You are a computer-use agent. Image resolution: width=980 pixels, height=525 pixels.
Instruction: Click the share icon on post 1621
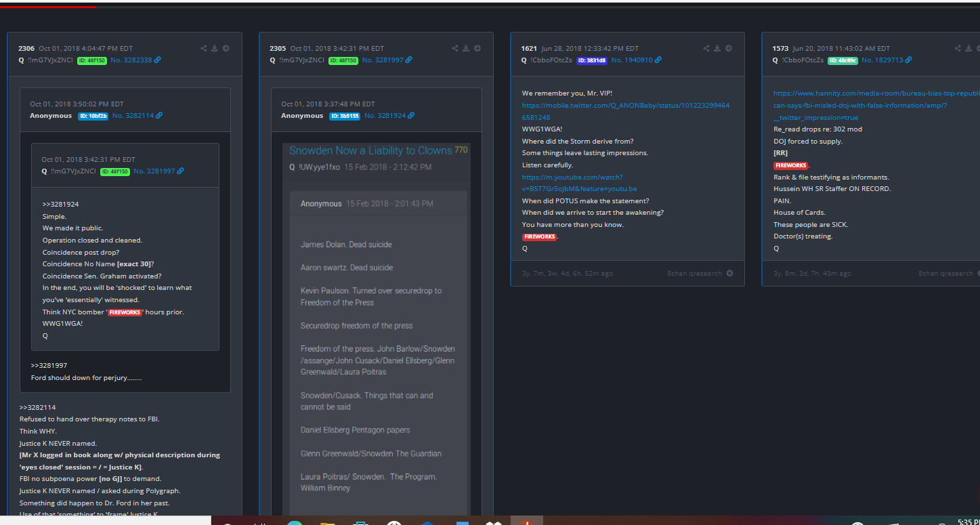click(x=706, y=48)
